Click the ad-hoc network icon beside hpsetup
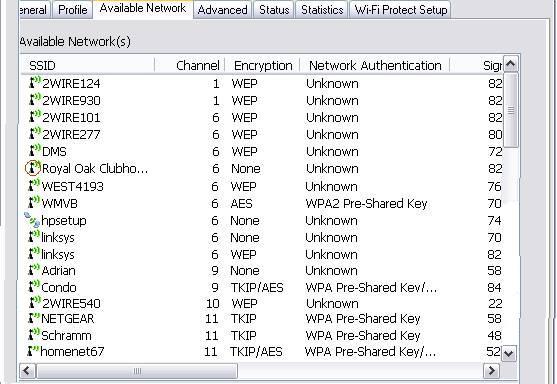Image resolution: width=557 pixels, height=384 pixels. coord(32,220)
